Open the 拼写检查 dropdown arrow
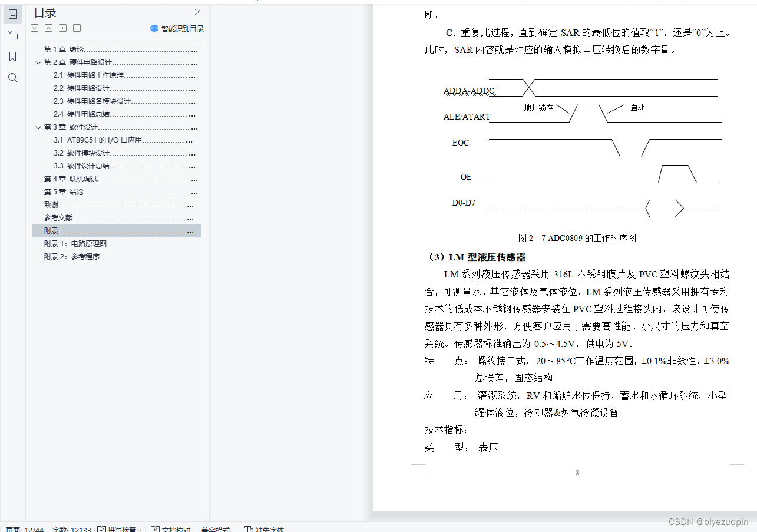 click(140, 530)
